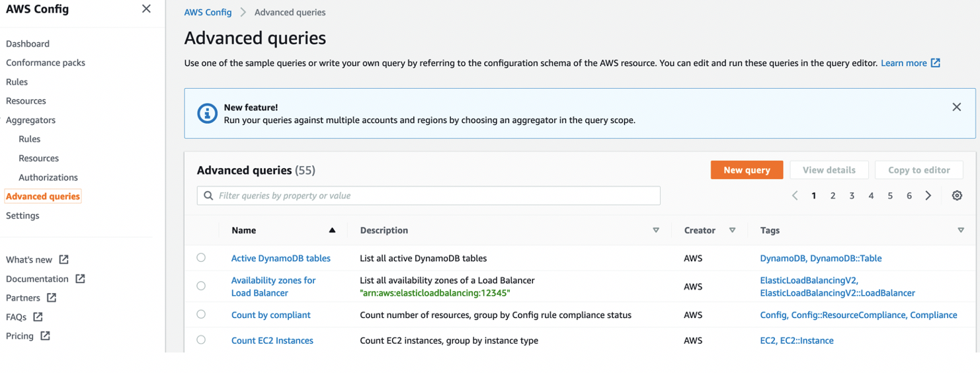980x373 pixels.
Task: Click the ElasticLoadBalancingV2 tags link
Action: tap(838, 286)
